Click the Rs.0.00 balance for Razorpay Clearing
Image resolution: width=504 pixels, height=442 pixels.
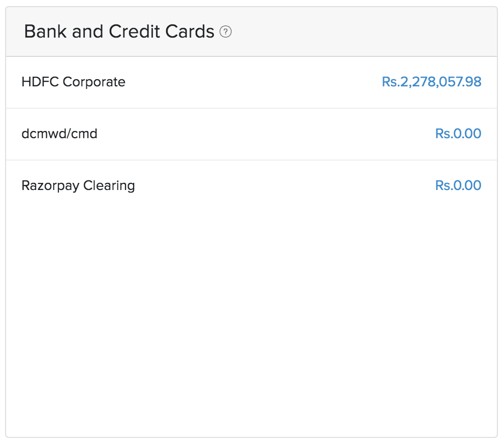tap(458, 185)
